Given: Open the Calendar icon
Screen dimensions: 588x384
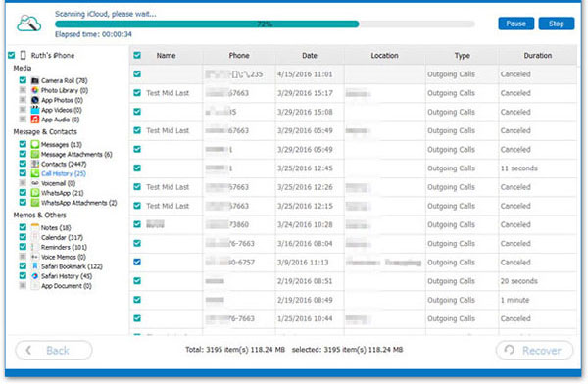Looking at the screenshot, I should (35, 237).
